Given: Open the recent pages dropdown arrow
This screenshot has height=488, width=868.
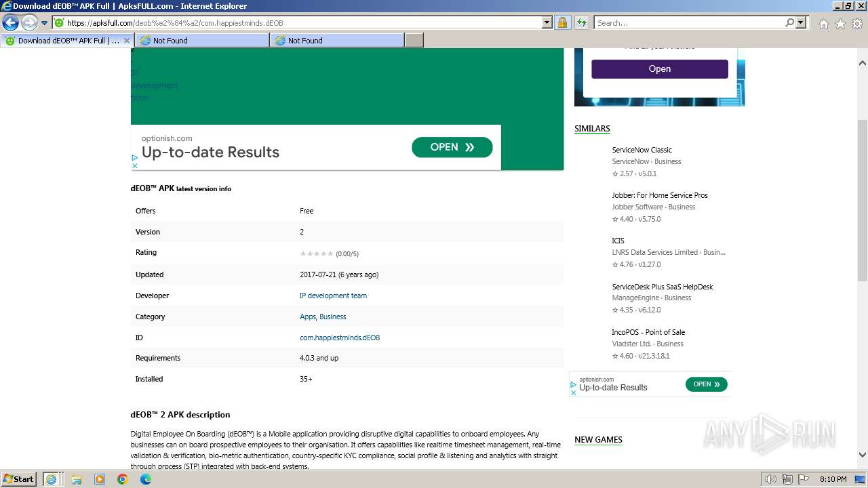Looking at the screenshot, I should (44, 23).
